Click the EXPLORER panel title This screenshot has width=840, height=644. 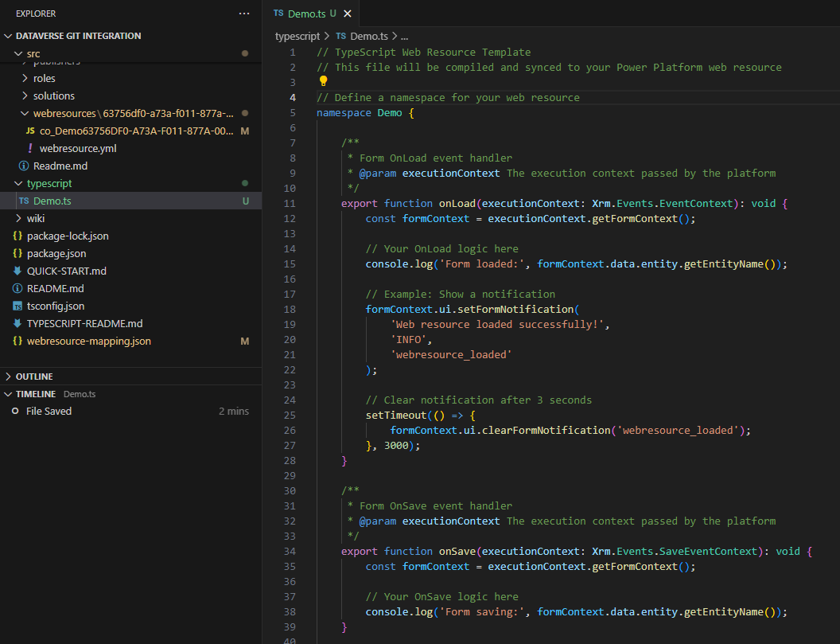(36, 14)
